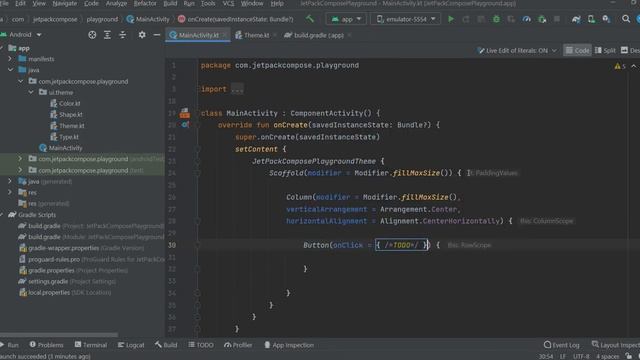
Task: Open local.properties file
Action: click(65, 292)
